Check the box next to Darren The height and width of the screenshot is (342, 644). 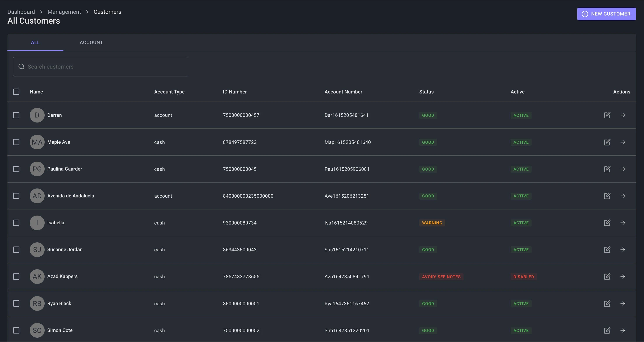tap(16, 115)
